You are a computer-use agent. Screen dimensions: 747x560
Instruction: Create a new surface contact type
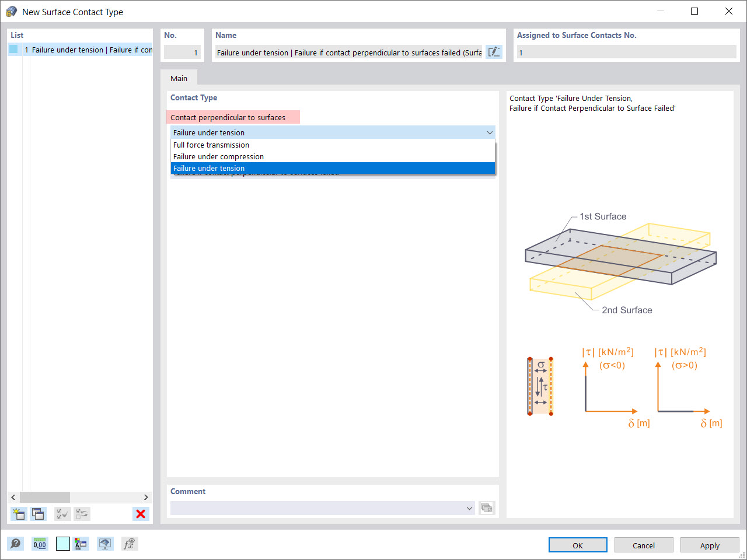click(18, 513)
